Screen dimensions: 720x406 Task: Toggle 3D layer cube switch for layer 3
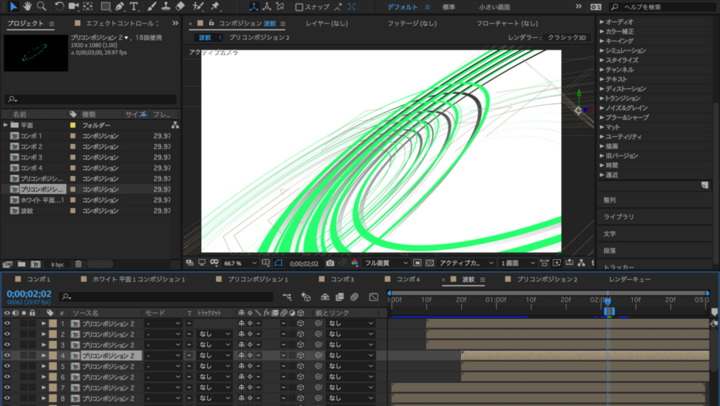pyautogui.click(x=300, y=345)
